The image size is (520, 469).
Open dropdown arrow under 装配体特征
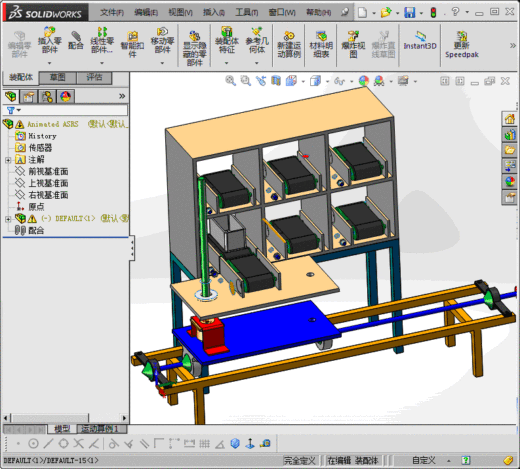226,63
